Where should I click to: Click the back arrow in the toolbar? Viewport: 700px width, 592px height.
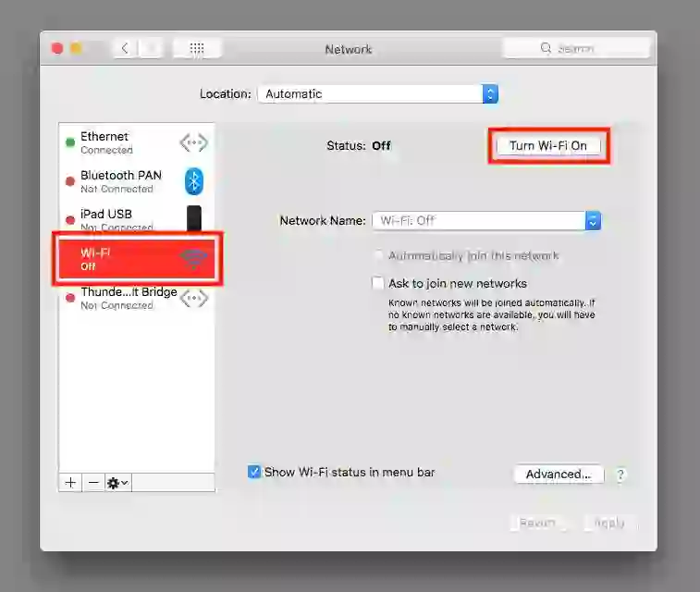coord(125,48)
